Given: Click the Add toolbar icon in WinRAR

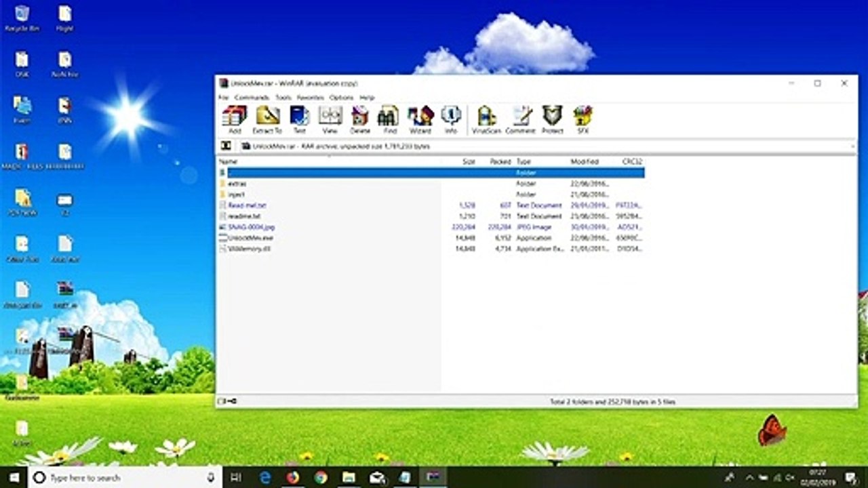Looking at the screenshot, I should (235, 120).
